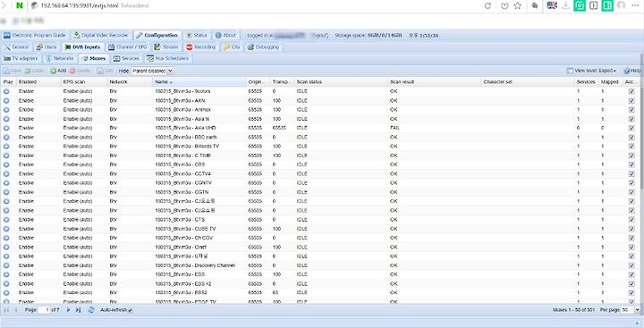
Task: Open the TV adapters sub-tab
Action: click(21, 58)
